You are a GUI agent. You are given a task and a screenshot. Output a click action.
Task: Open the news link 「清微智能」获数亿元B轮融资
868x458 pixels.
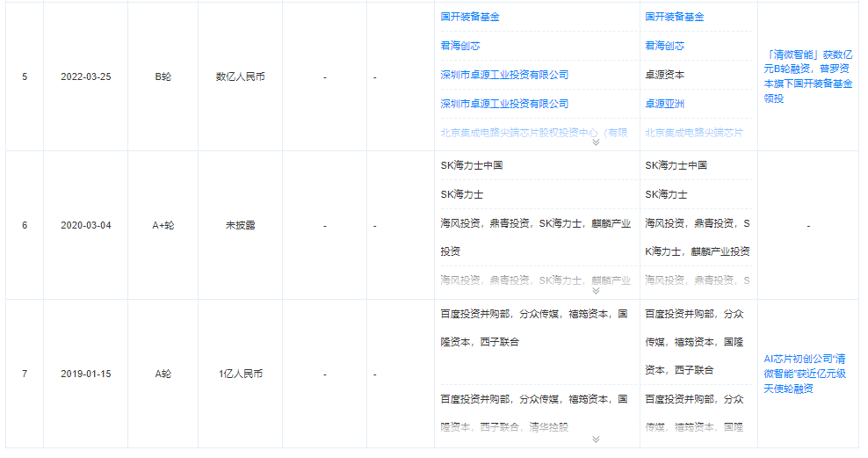pyautogui.click(x=807, y=76)
